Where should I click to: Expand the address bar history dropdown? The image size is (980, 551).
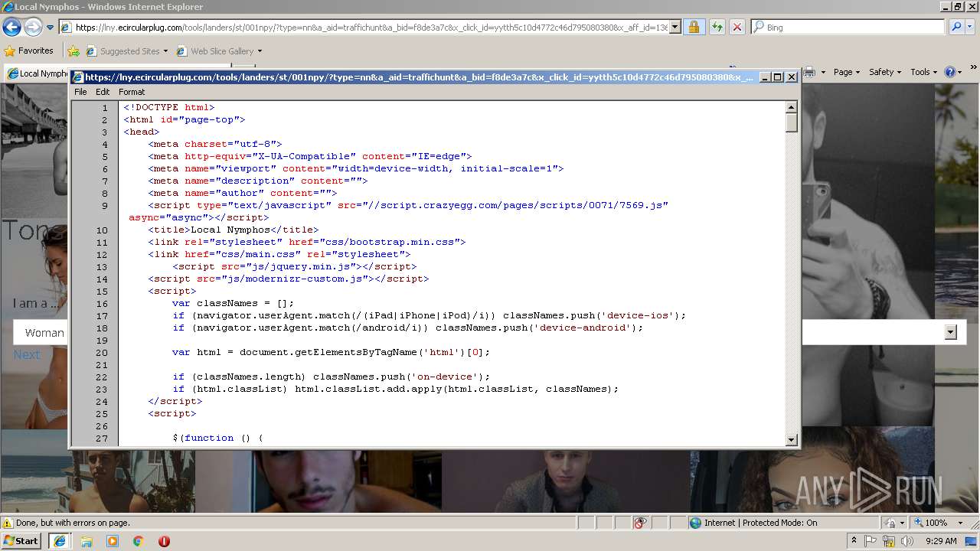click(675, 28)
